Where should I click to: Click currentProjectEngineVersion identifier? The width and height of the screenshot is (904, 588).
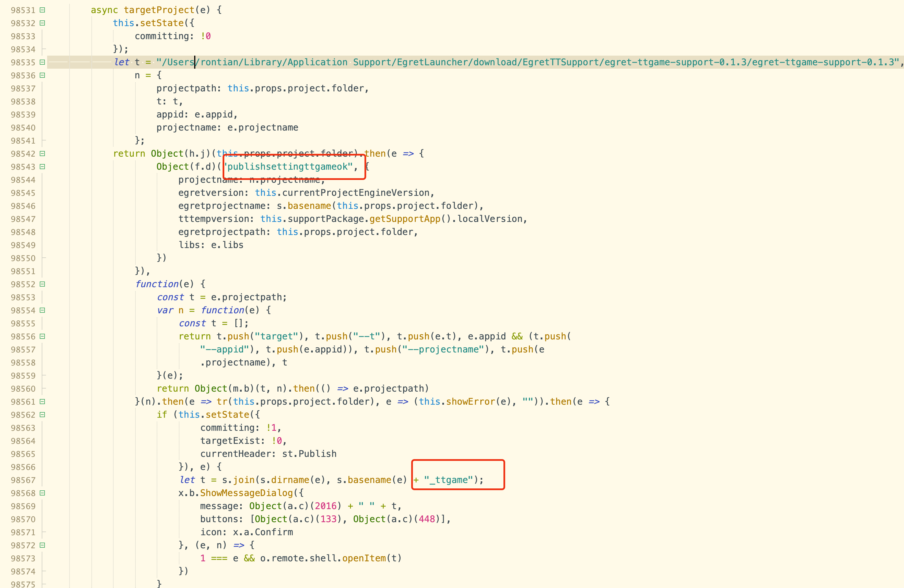[355, 192]
